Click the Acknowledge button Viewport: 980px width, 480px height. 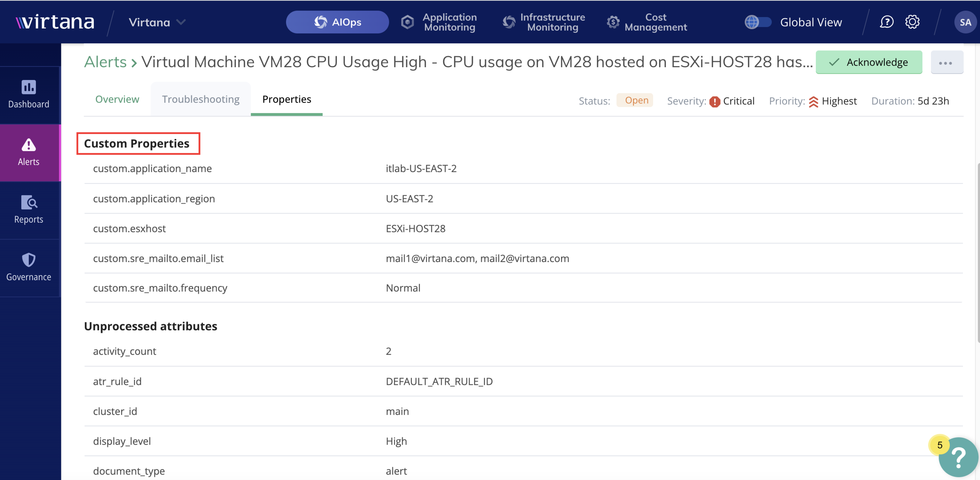pyautogui.click(x=869, y=62)
